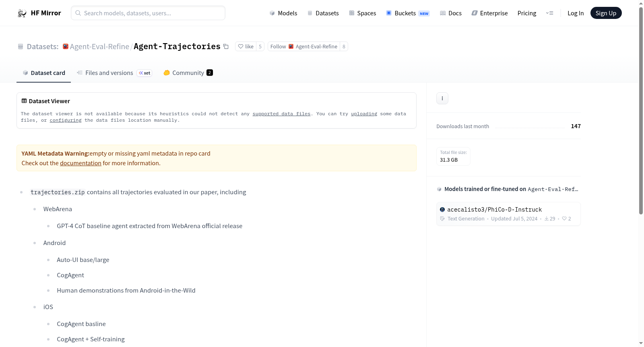Open the configuring link

tap(66, 121)
